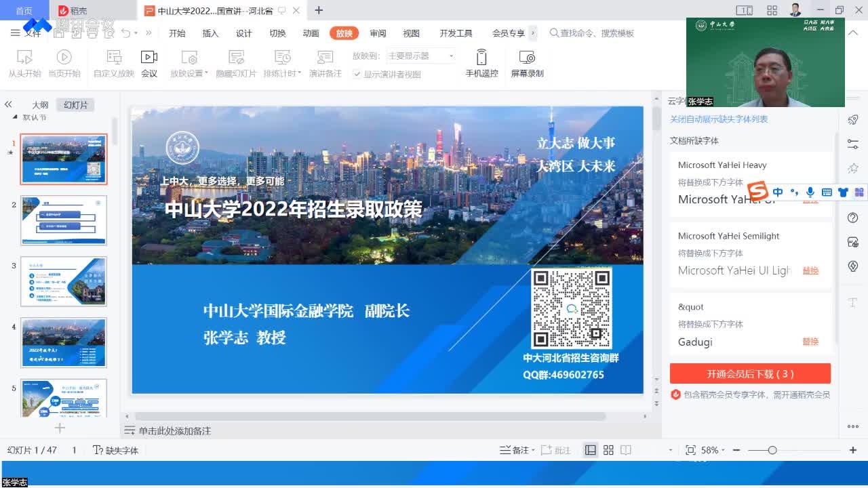Screen dimensions: 868x488
Task: Click the 隐藏幻灯片 hide slide icon
Action: (236, 64)
